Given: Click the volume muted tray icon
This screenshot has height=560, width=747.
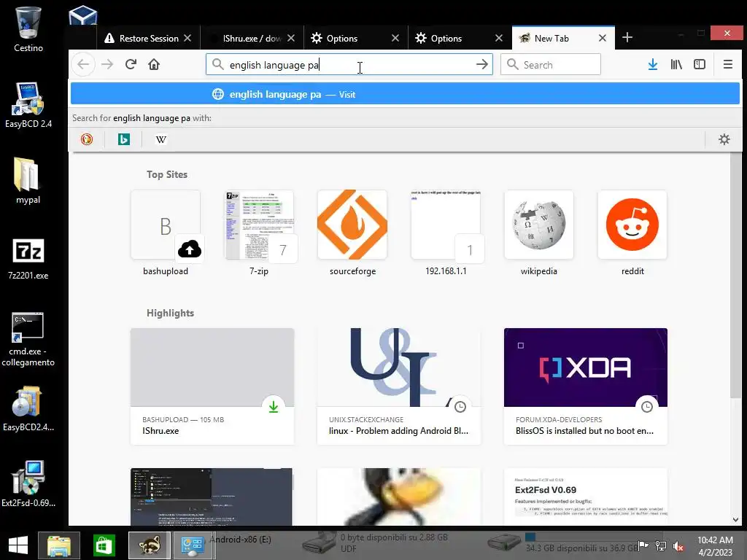Looking at the screenshot, I should coord(678,546).
